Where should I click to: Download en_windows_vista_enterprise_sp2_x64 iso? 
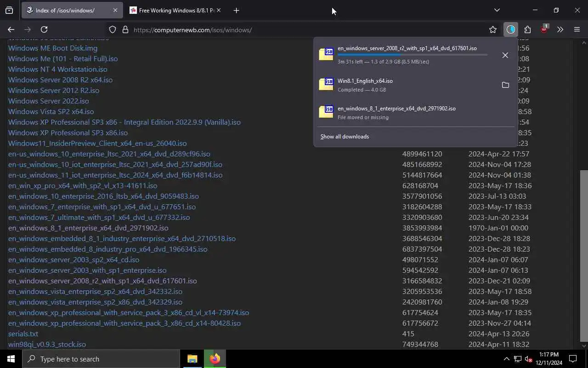95,291
